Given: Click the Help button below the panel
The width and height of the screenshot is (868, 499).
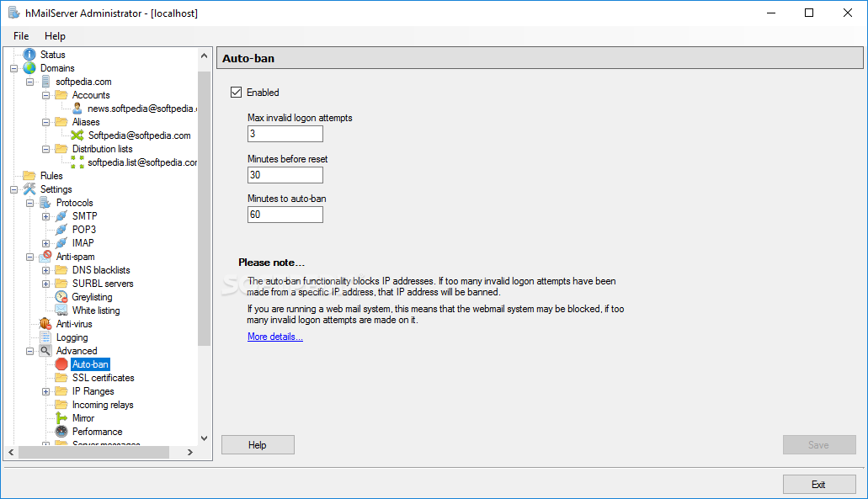Looking at the screenshot, I should pyautogui.click(x=258, y=445).
